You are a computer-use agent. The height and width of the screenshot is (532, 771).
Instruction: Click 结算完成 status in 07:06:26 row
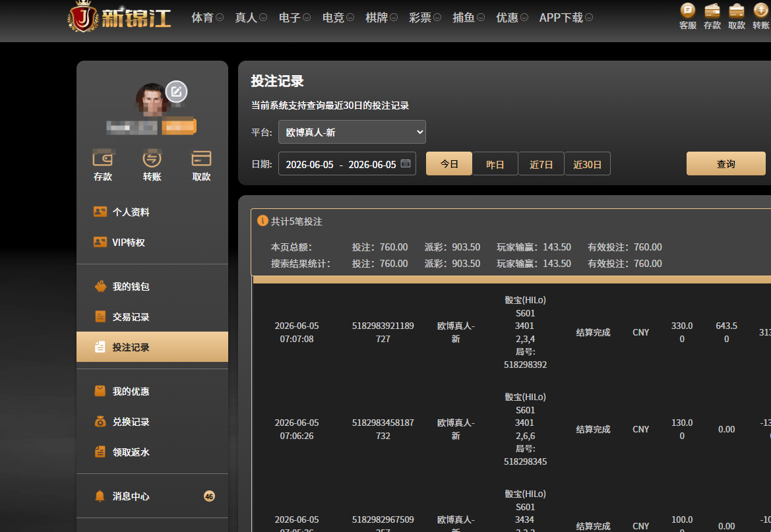(x=593, y=429)
